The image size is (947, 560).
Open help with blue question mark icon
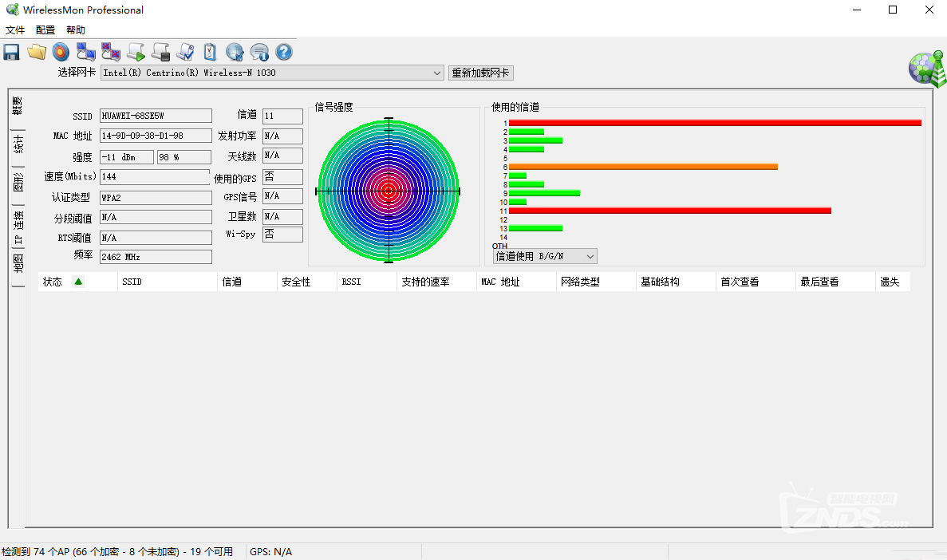point(284,52)
